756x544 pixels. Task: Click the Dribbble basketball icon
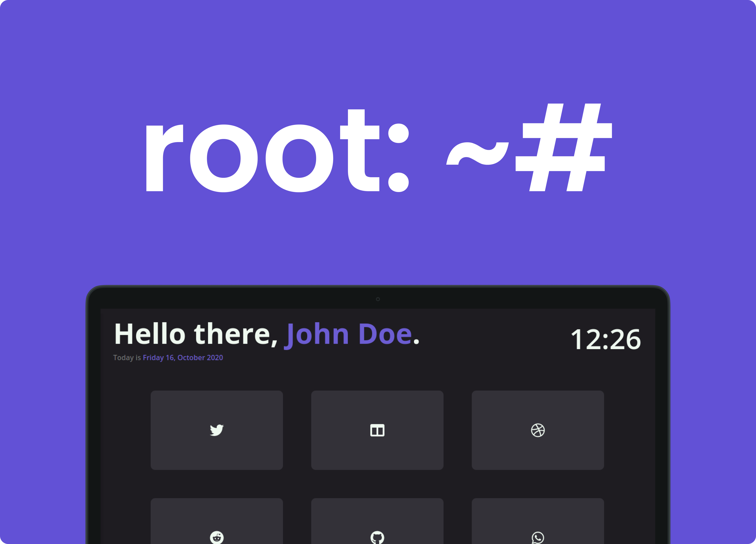[x=538, y=430]
